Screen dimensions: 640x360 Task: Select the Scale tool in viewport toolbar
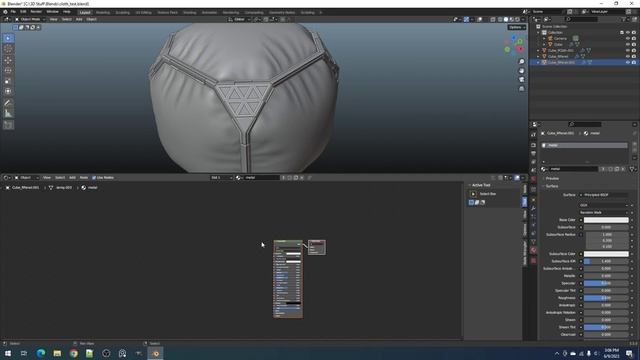coord(8,81)
